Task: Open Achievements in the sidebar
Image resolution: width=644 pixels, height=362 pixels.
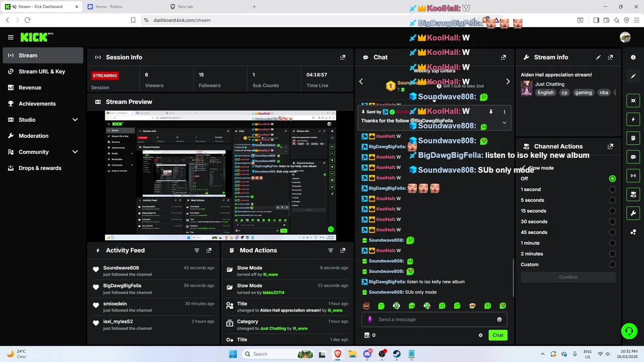Action: click(x=43, y=104)
